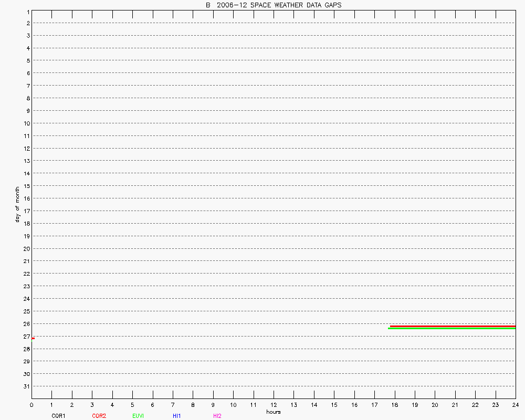Image resolution: width=525 pixels, height=420 pixels.
Task: Click the magenta HI2 legend label
Action: [217, 416]
